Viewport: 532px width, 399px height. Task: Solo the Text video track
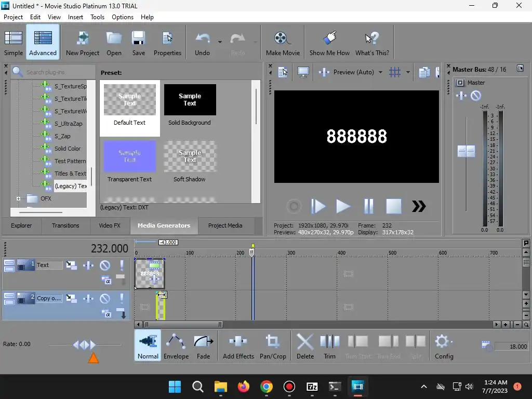[x=122, y=265]
